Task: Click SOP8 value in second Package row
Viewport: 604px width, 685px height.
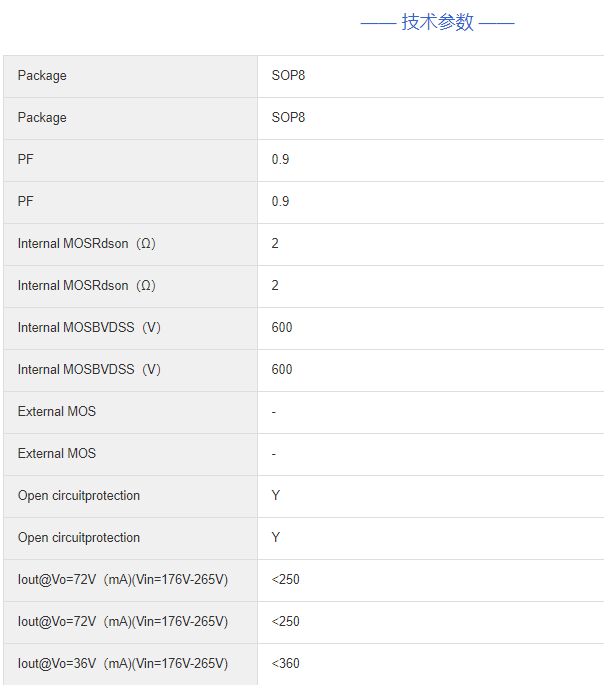Action: point(288,118)
